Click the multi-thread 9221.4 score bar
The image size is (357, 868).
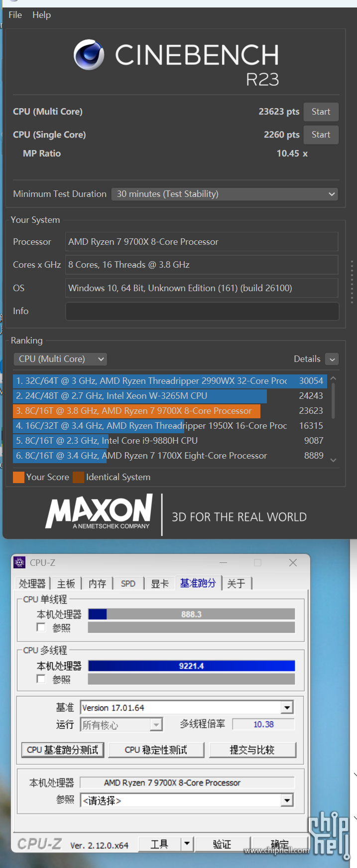point(192,666)
